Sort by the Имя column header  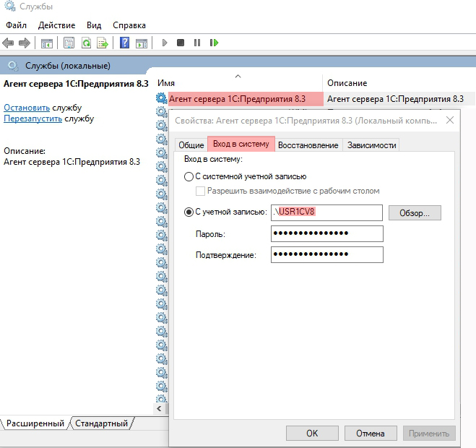[x=238, y=83]
